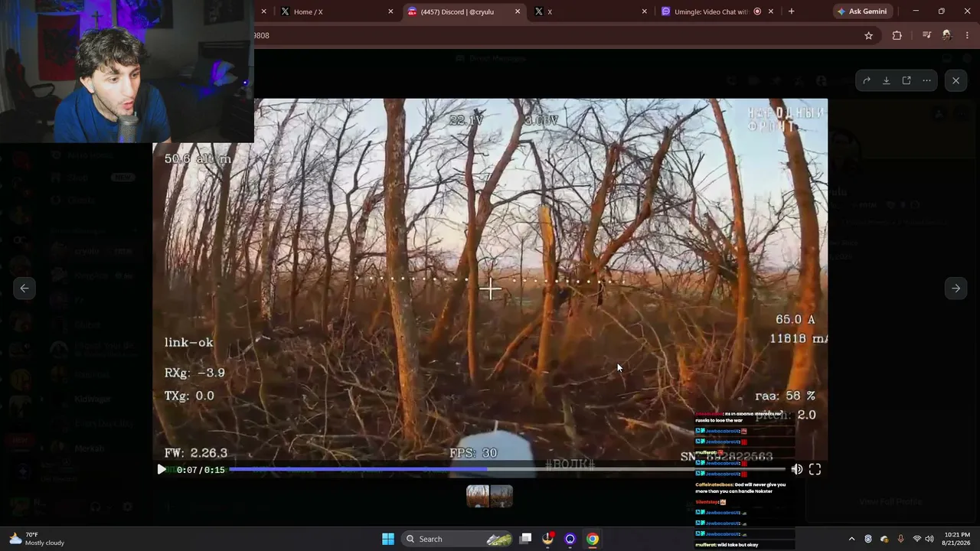This screenshot has height=551, width=980.
Task: Click the shield icon in system tray
Action: click(x=868, y=539)
